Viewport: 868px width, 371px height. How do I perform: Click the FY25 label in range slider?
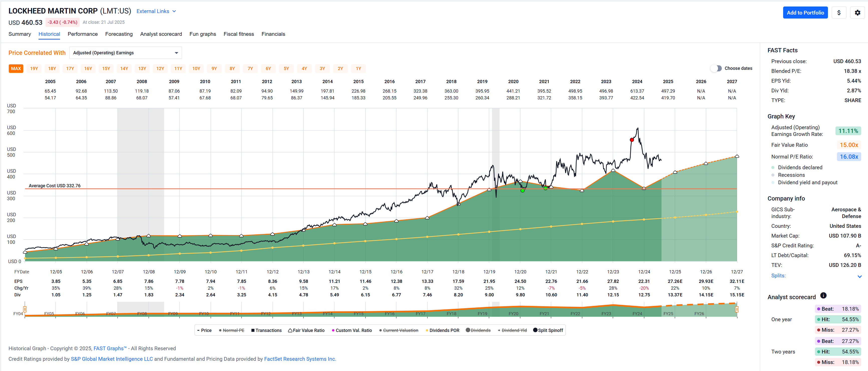click(668, 314)
